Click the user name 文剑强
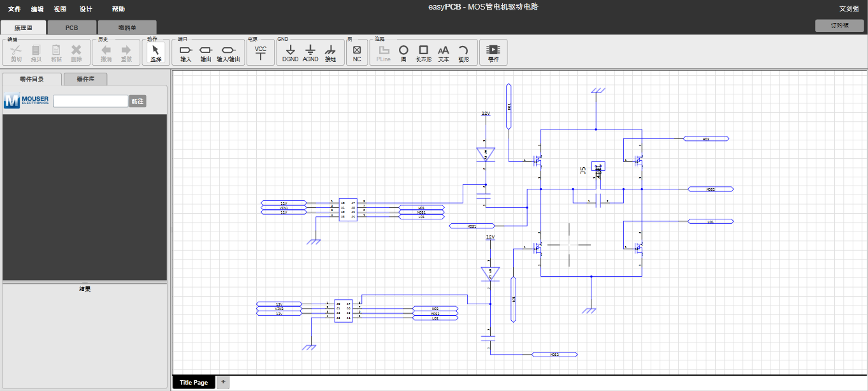Viewport: 868px width, 391px height. tap(850, 9)
